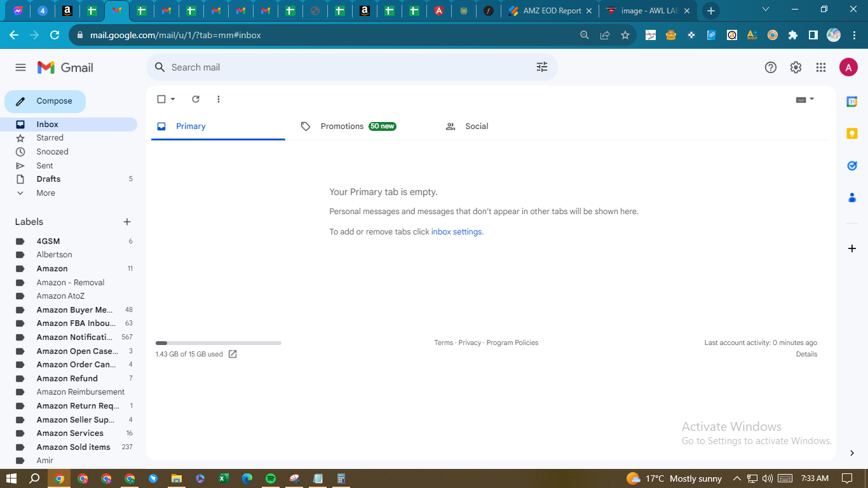The image size is (868, 488).
Task: Open Gmail Settings gear
Action: coord(796,67)
